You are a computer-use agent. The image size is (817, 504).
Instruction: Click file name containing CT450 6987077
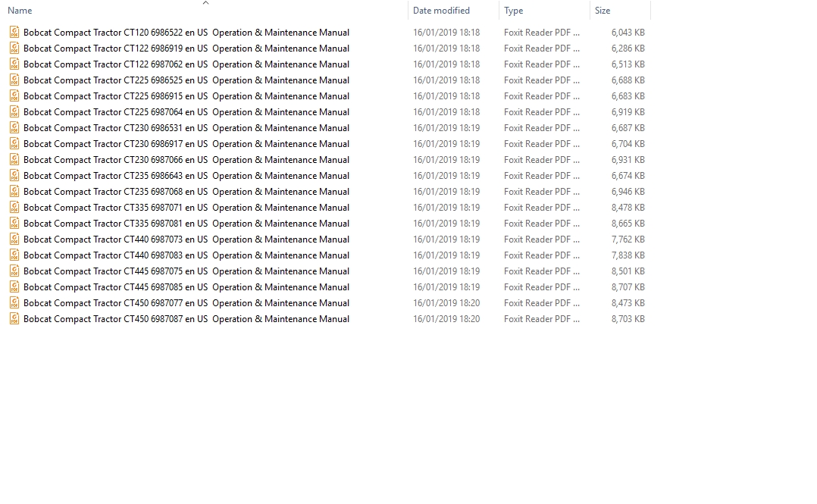(186, 303)
